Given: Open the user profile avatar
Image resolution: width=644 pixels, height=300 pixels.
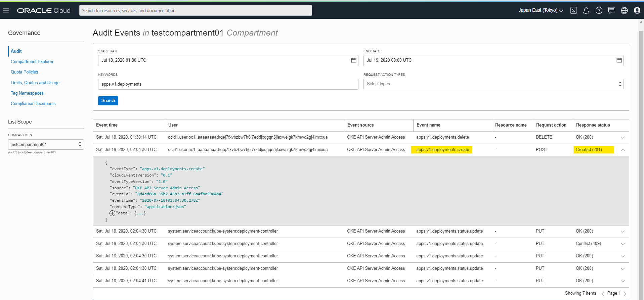Looking at the screenshot, I should tap(637, 10).
